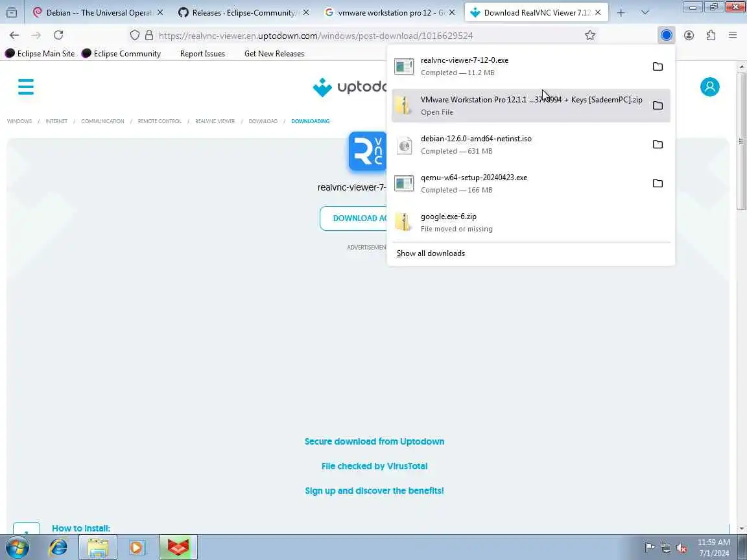Image resolution: width=747 pixels, height=560 pixels.
Task: Toggle the Downloads panel button
Action: coord(667,35)
